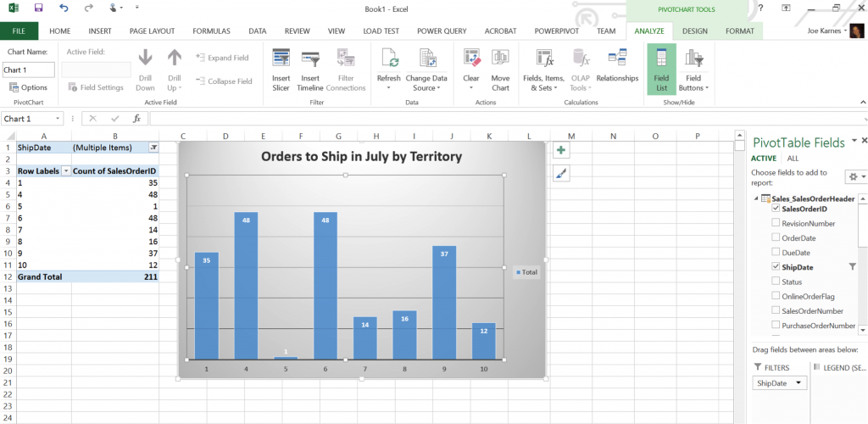Switch to the DESIGN ribbon tab
The image size is (868, 424).
[x=694, y=31]
